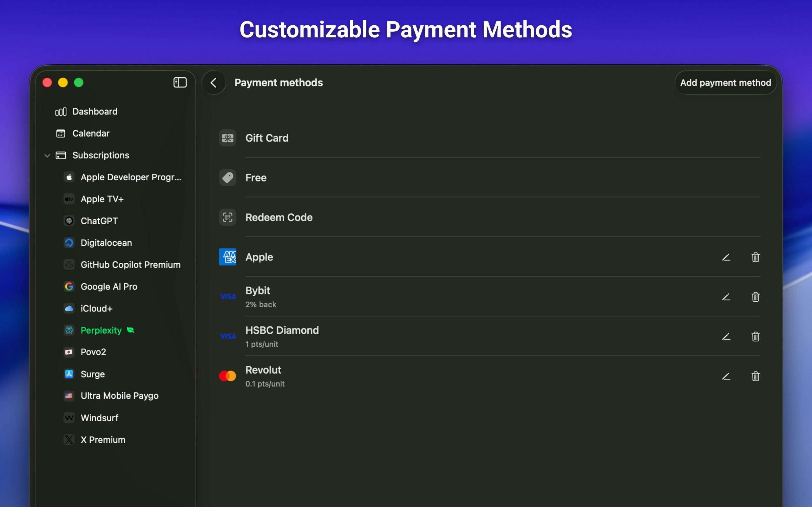Screen dimensions: 812x507
Task: Click the Amex logo for Apple
Action: [x=227, y=257]
